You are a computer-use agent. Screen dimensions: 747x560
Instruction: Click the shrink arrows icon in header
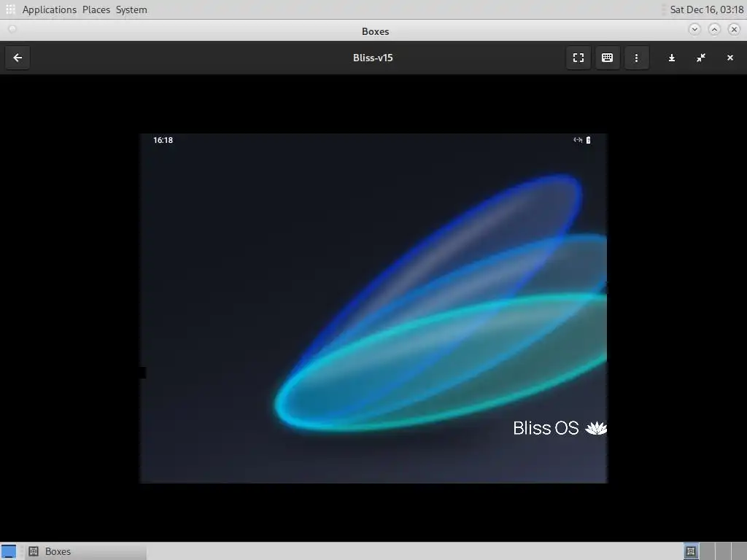pyautogui.click(x=701, y=58)
